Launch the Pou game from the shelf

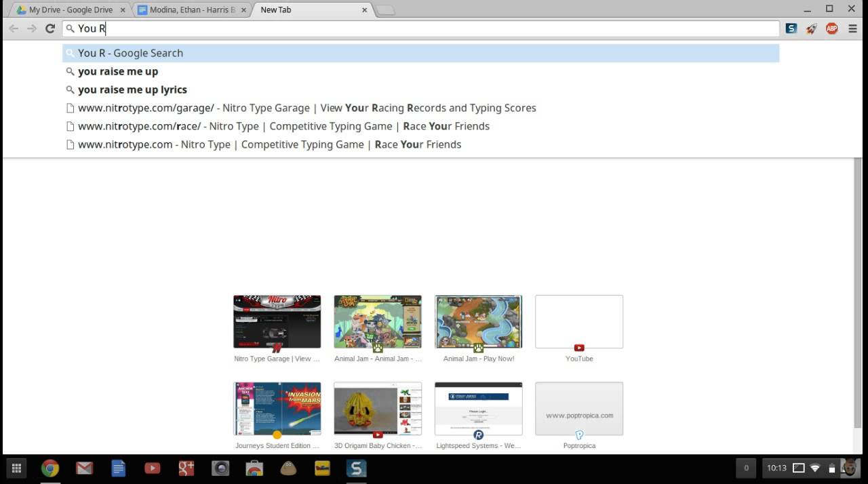tap(288, 468)
